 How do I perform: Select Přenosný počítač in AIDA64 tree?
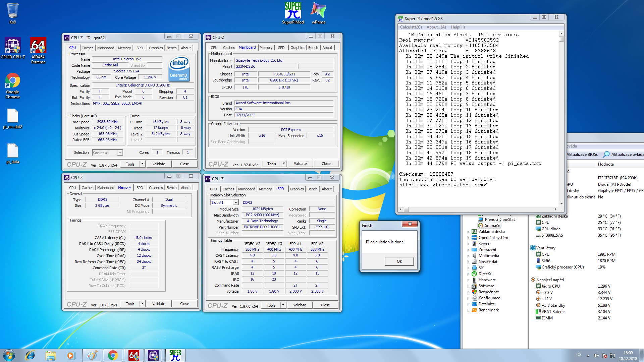[500, 220]
